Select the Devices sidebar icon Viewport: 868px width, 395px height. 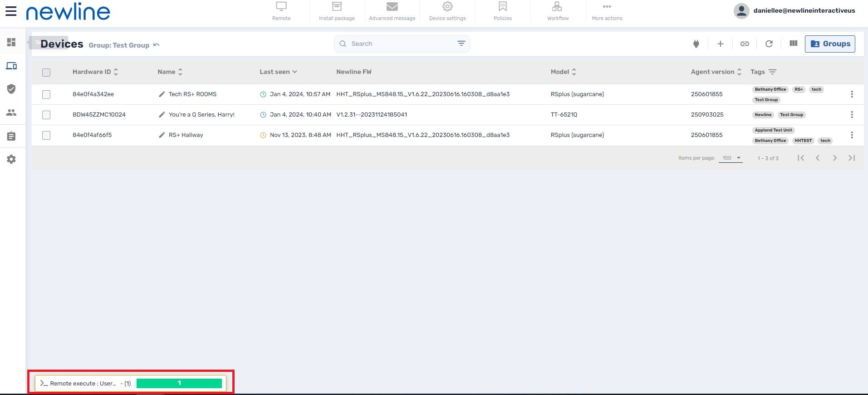click(11, 66)
